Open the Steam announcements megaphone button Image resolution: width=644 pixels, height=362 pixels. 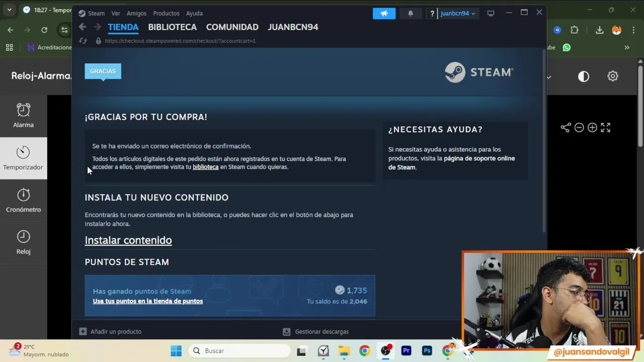[384, 14]
